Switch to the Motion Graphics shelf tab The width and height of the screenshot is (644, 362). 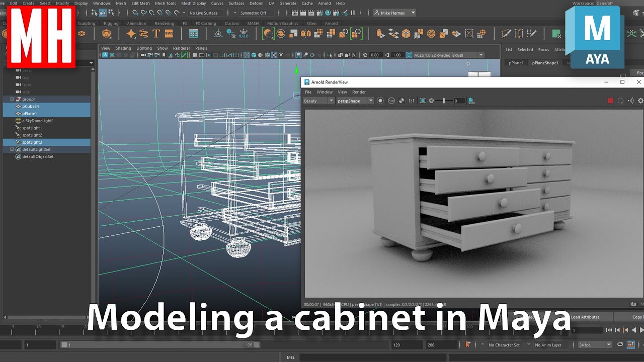click(x=282, y=23)
